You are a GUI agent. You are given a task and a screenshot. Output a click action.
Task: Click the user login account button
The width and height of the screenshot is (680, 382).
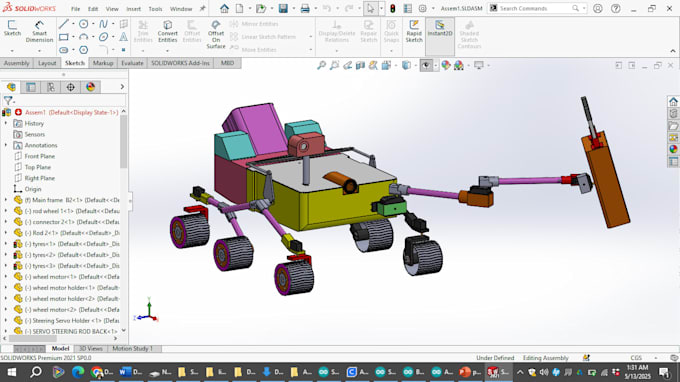[598, 8]
